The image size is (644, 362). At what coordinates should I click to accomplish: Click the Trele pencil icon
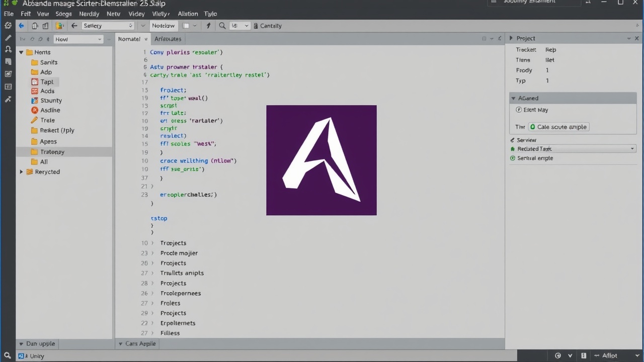click(x=35, y=120)
